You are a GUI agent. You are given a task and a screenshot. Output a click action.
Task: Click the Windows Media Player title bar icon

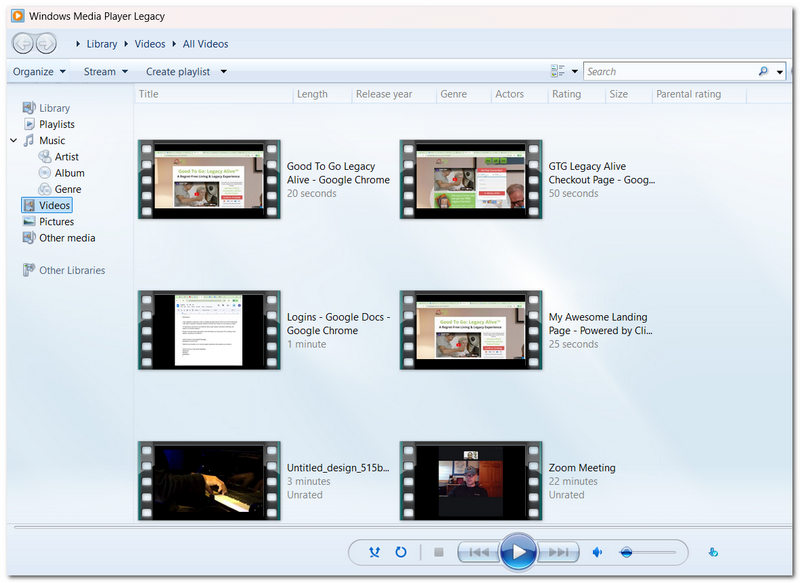tap(17, 16)
